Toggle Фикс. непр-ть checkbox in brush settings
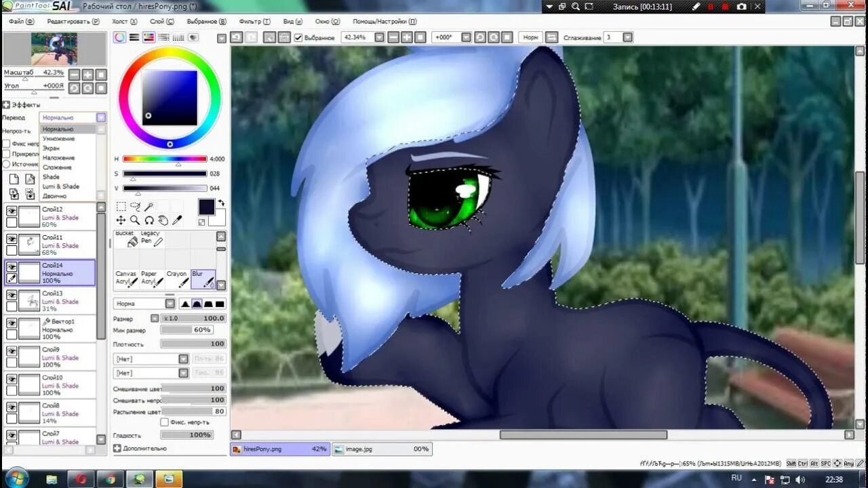Screen dimensions: 868x488 [x=164, y=422]
